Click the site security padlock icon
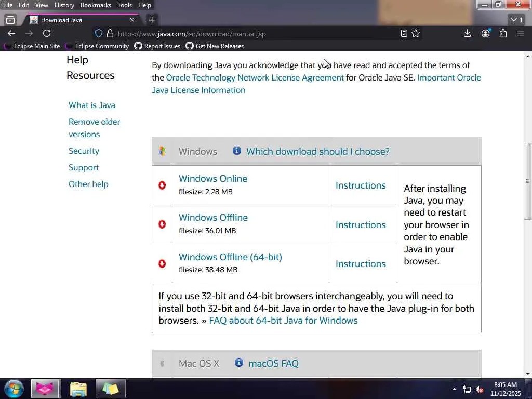Viewport: 532px width, 399px height. click(110, 34)
